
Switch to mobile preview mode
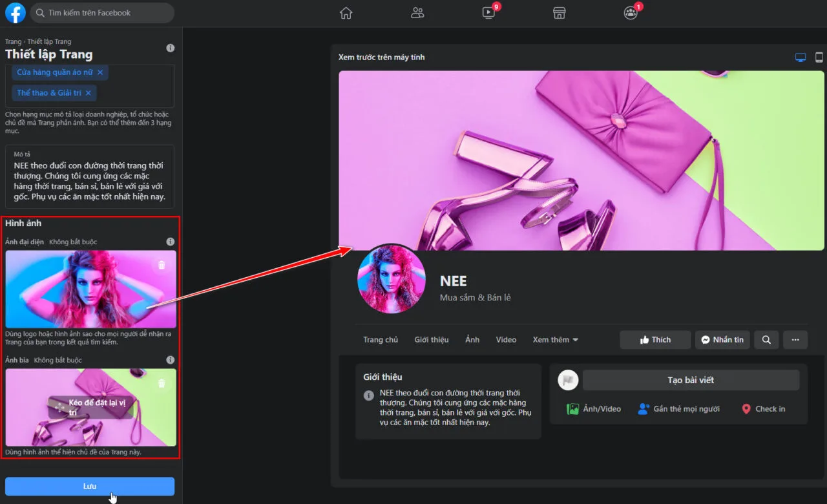819,58
